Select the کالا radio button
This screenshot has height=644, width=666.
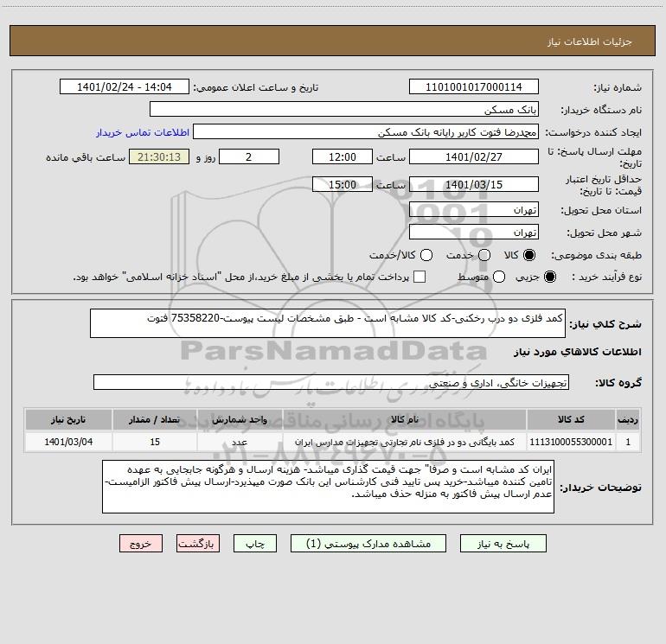(x=529, y=255)
